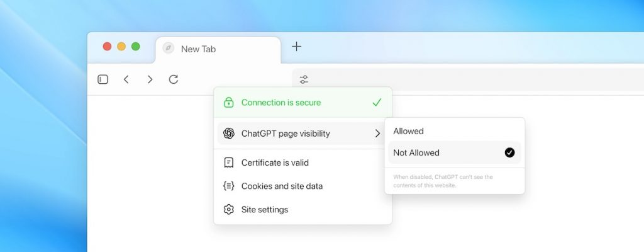Click Certificate is valid entry
The width and height of the screenshot is (644, 252).
tap(275, 163)
